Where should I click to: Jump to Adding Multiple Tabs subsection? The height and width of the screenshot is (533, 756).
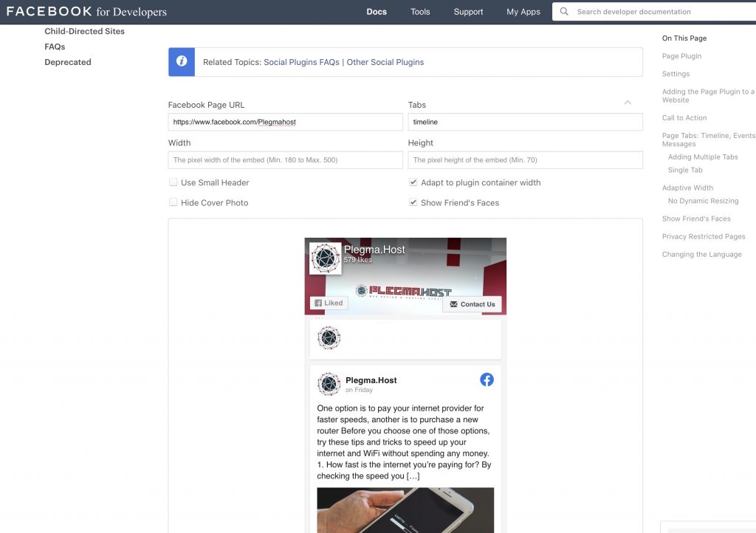(703, 157)
